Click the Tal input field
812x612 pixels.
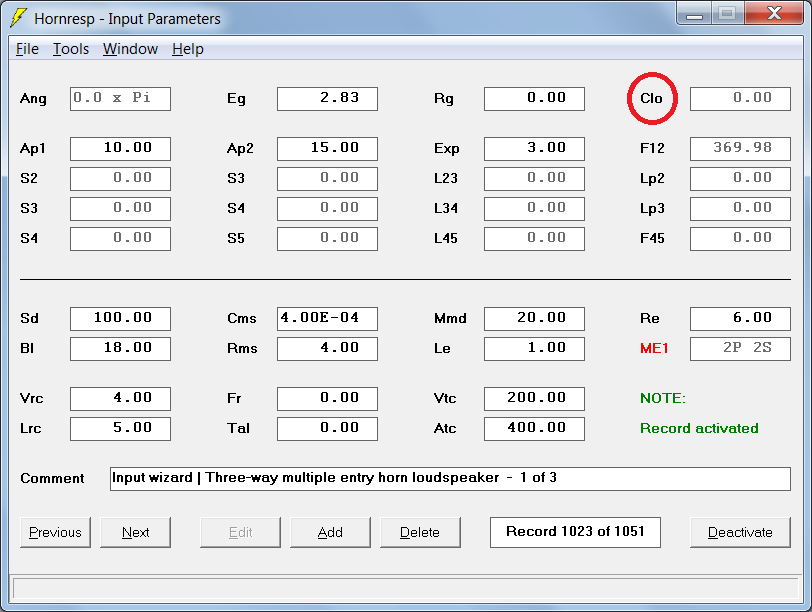327,429
